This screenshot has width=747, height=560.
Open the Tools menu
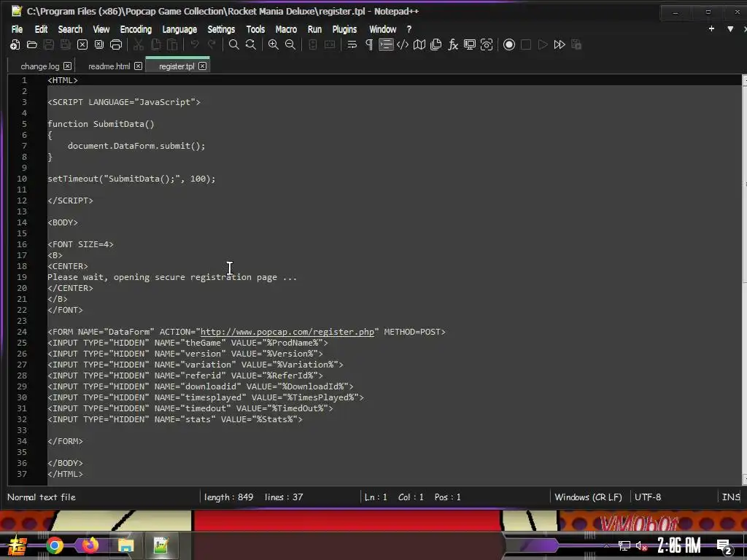click(255, 29)
